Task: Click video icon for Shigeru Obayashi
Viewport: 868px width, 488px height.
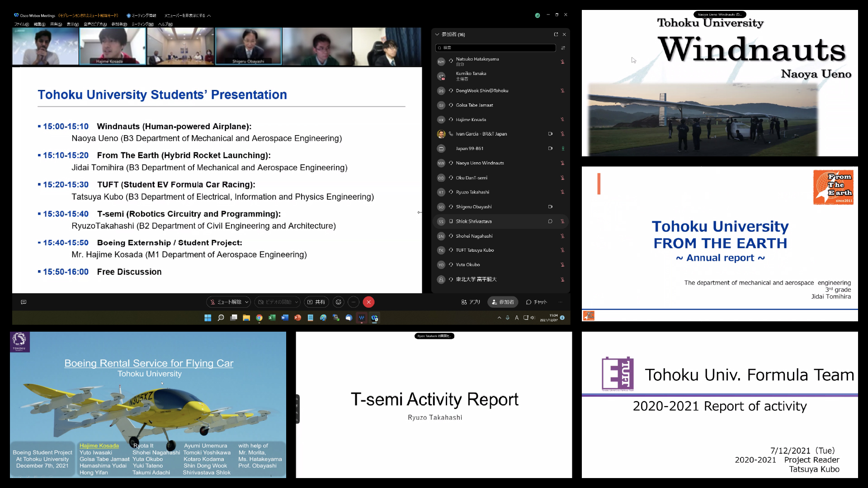Action: click(x=550, y=206)
